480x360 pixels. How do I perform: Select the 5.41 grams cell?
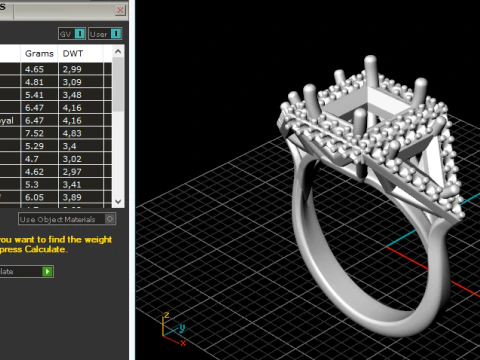point(39,95)
